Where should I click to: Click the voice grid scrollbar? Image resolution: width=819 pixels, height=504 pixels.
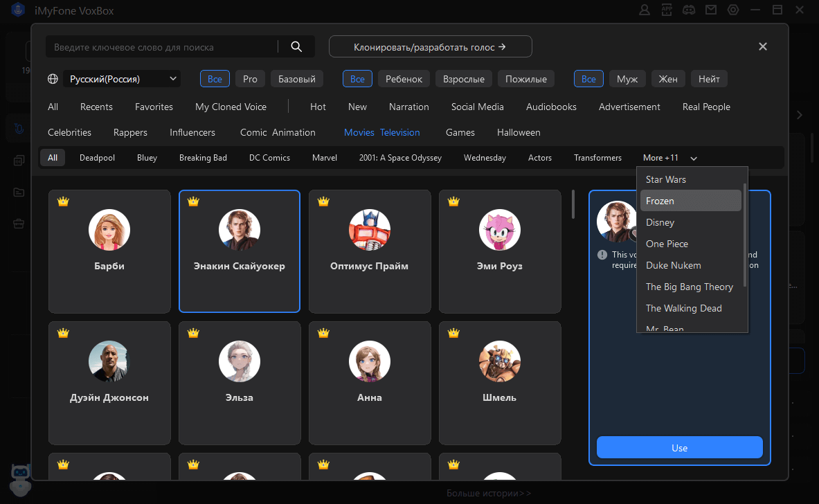point(573,204)
